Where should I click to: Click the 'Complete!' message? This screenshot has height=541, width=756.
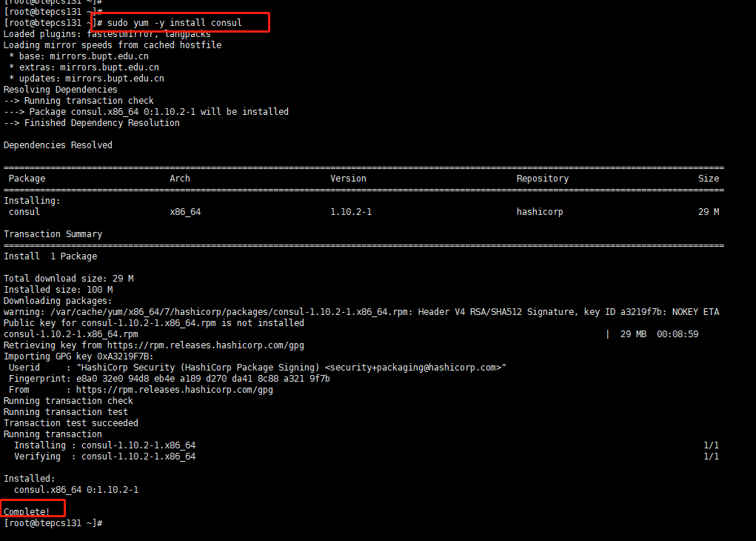(x=27, y=511)
